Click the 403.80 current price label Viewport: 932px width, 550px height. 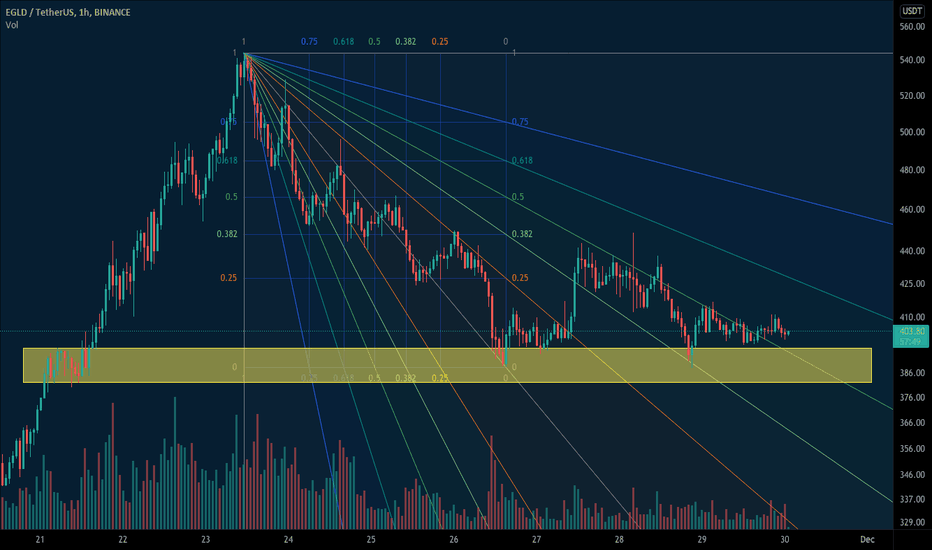pyautogui.click(x=912, y=331)
